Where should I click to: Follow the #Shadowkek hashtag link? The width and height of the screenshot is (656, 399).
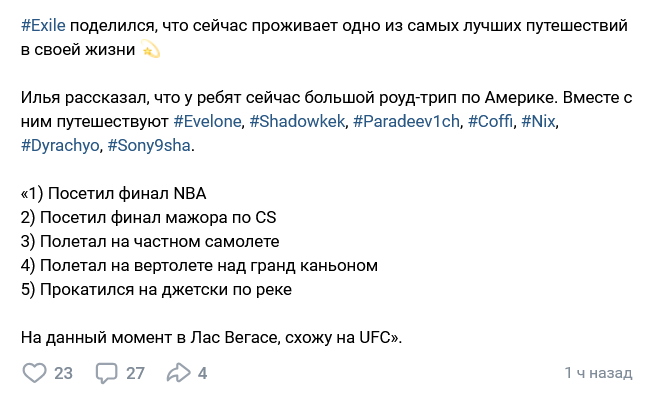[x=297, y=121]
